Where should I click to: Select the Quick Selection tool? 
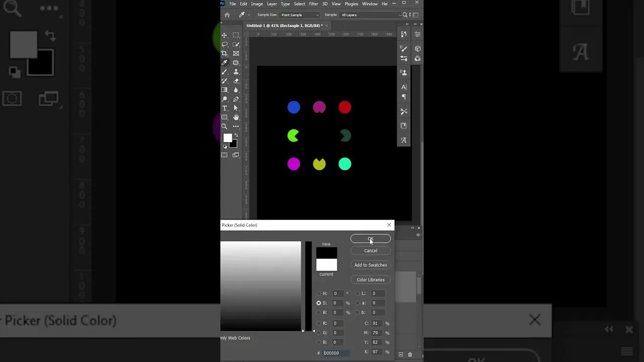236,44
